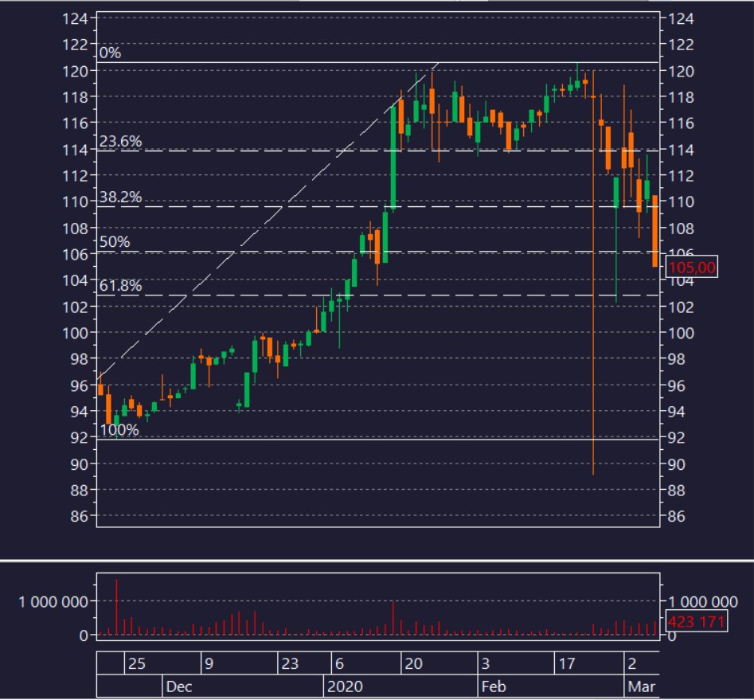Image resolution: width=754 pixels, height=700 pixels.
Task: Click 112 on the right price axis
Action: [681, 176]
